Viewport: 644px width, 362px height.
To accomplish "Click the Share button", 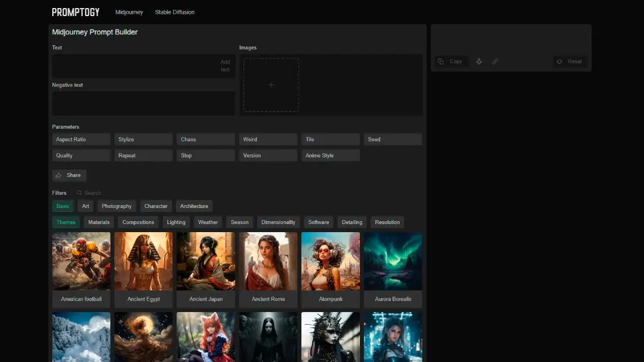I will [69, 175].
